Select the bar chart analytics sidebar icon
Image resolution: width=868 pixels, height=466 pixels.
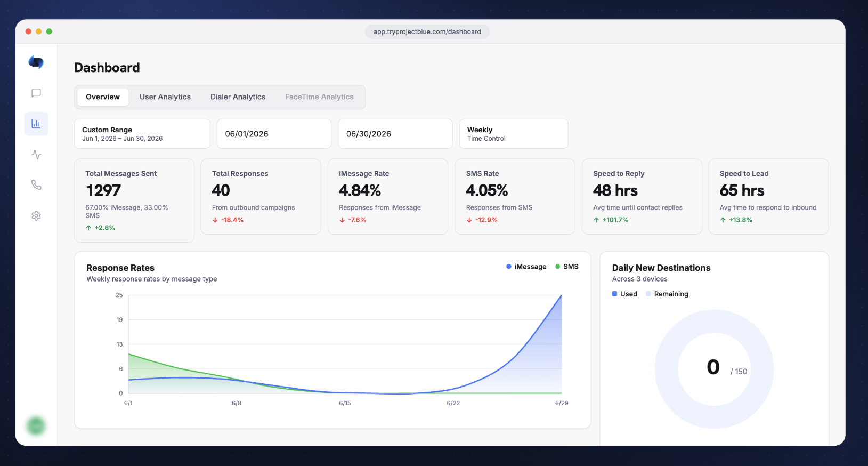tap(36, 124)
